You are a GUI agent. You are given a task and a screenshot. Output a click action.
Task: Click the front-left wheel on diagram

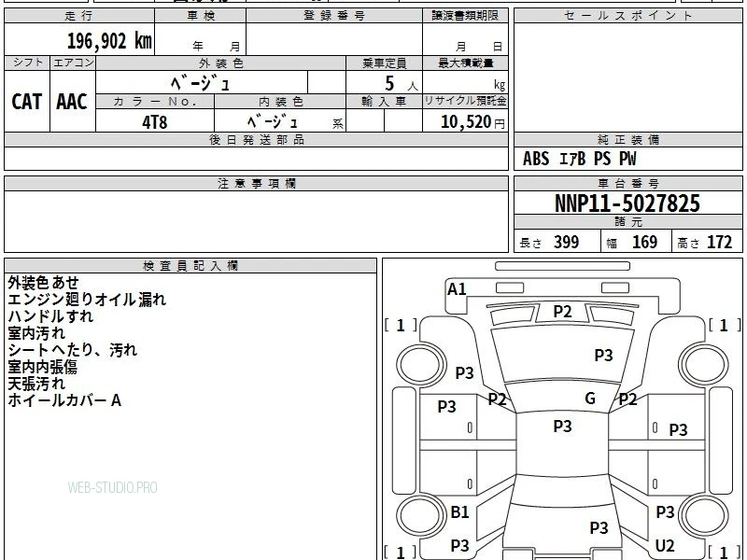[x=421, y=364]
